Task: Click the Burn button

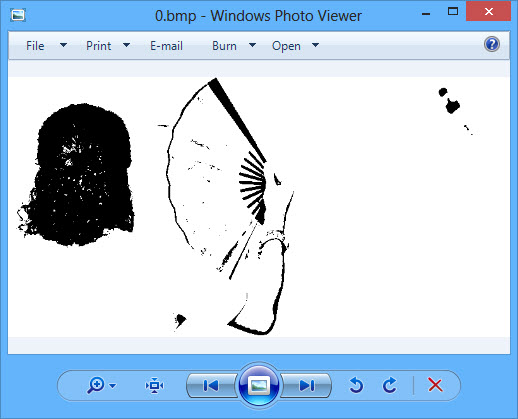Action: click(224, 46)
